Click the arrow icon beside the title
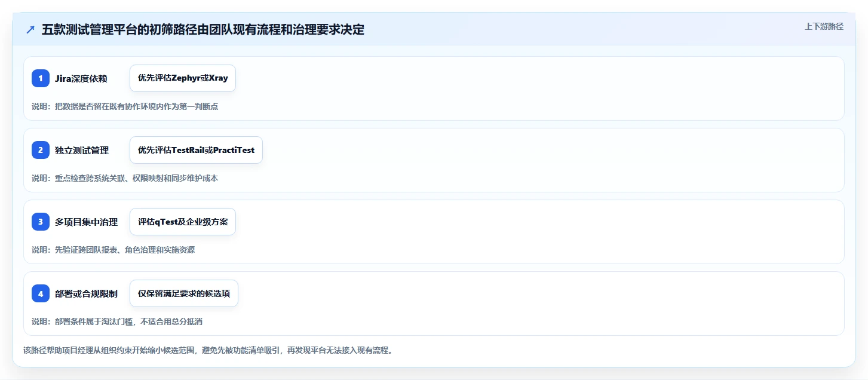This screenshot has width=868, height=380. click(x=30, y=30)
